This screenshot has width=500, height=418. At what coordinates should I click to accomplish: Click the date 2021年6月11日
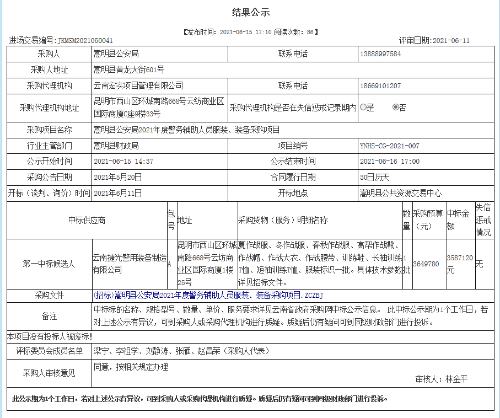(x=117, y=193)
